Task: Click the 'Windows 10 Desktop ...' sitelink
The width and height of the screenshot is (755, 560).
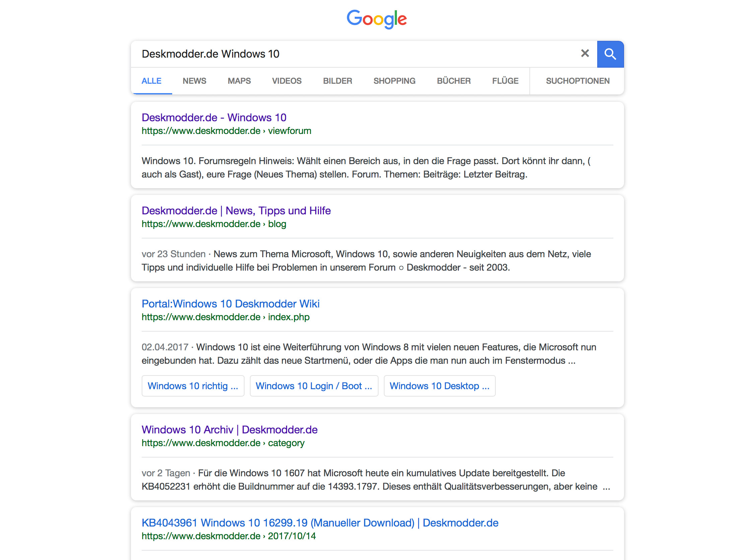Action: pyautogui.click(x=440, y=386)
